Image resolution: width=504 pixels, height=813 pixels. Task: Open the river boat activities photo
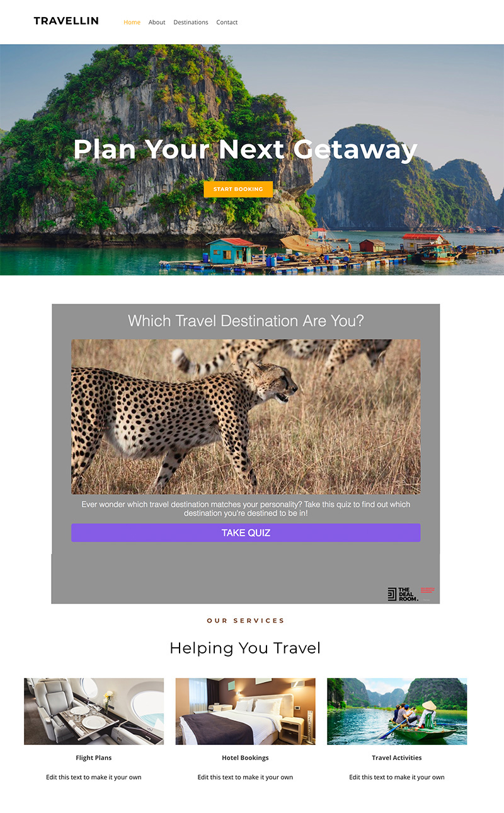(x=397, y=712)
